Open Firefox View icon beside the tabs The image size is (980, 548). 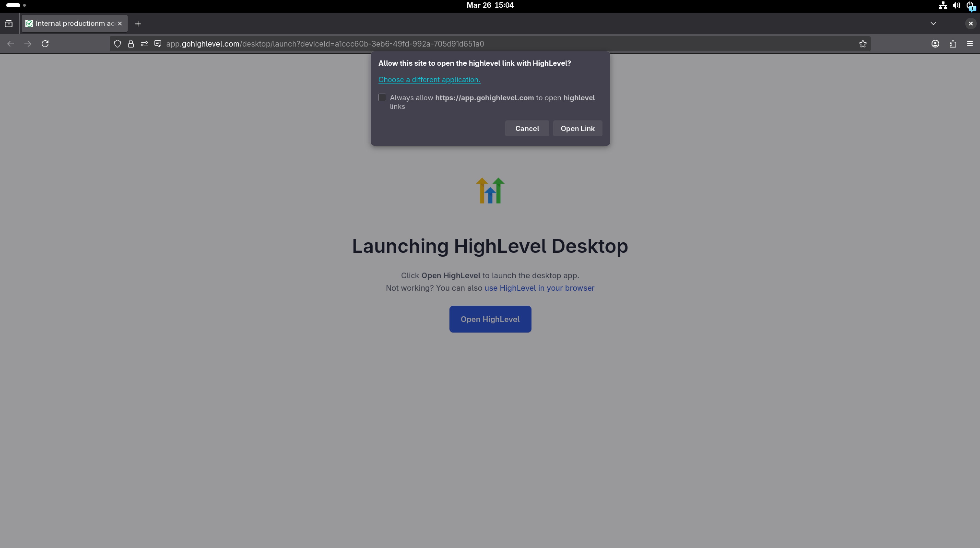9,24
